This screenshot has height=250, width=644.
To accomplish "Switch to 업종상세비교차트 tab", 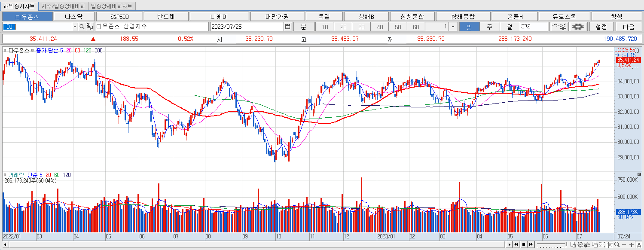I will [112, 6].
